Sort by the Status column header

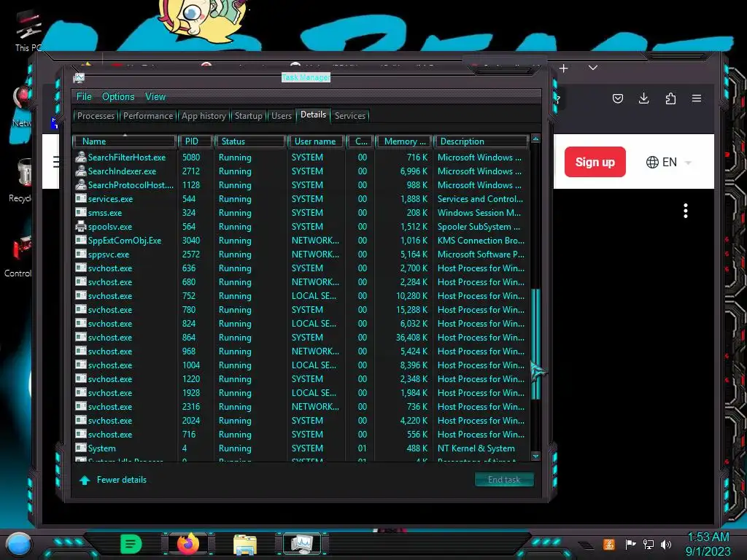click(250, 141)
